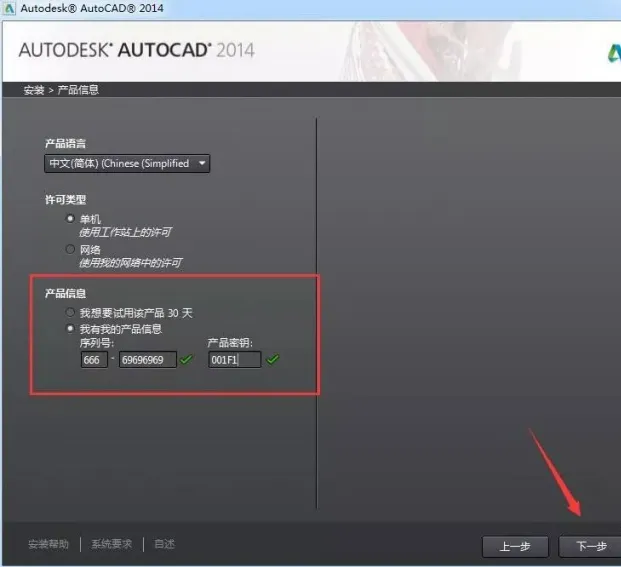Click the 上一步 back button

(x=515, y=546)
